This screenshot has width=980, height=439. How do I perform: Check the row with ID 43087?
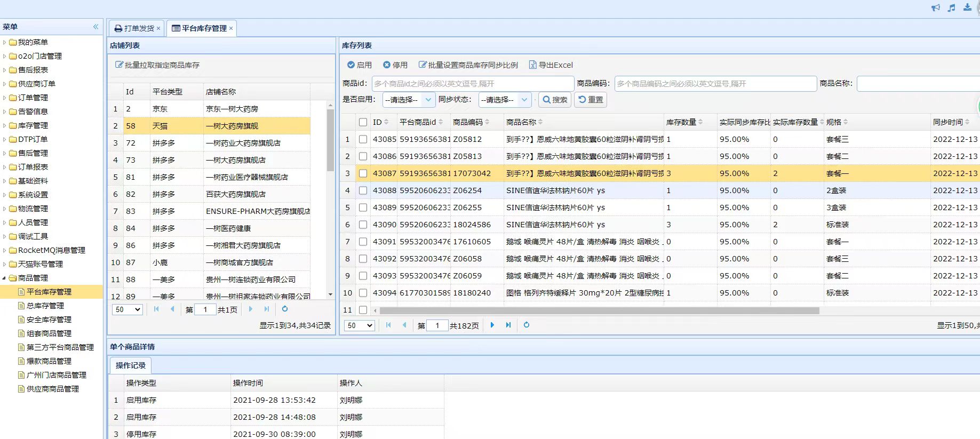363,173
